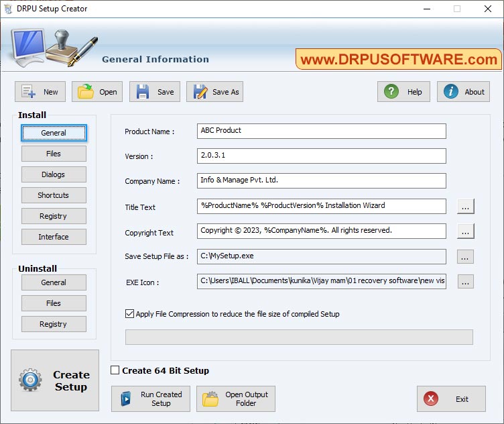This screenshot has height=424, width=504.
Task: Open the Dialogs section
Action: [54, 174]
